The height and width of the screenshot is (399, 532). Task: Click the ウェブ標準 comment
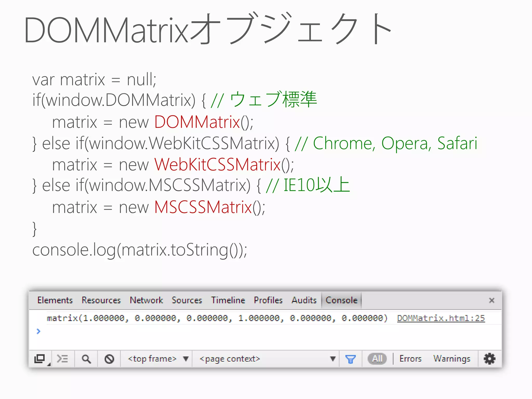tap(264, 99)
